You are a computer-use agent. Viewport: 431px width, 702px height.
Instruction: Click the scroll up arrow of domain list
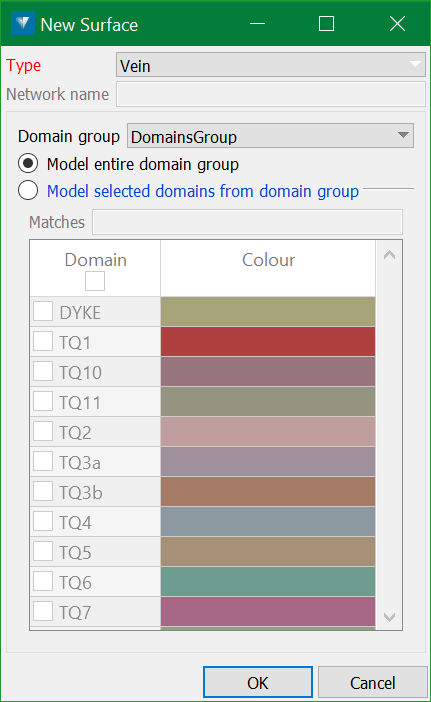click(389, 255)
